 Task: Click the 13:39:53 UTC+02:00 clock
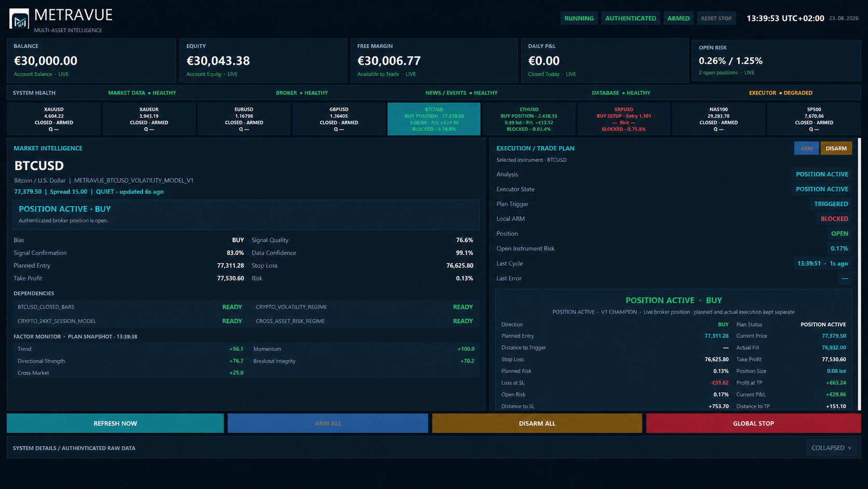(785, 18)
